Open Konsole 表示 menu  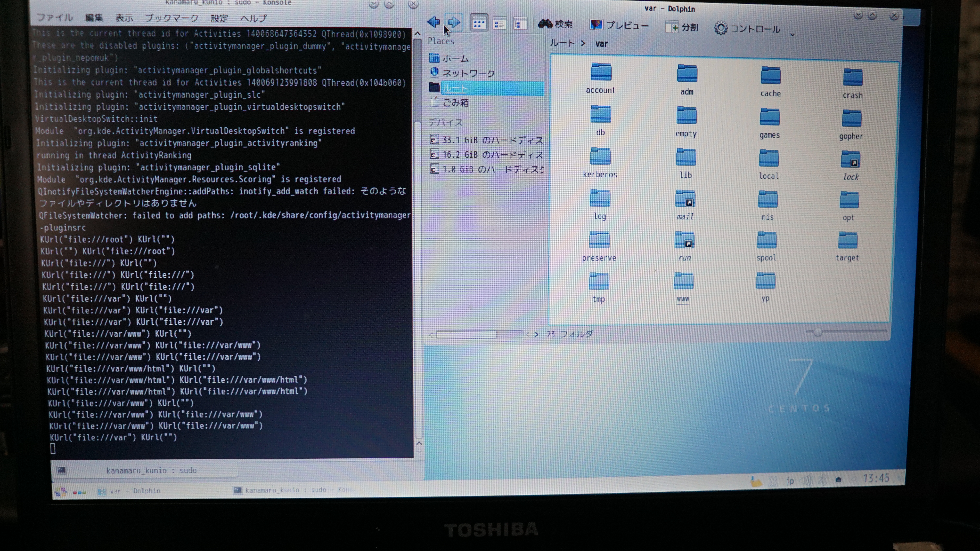pyautogui.click(x=124, y=18)
